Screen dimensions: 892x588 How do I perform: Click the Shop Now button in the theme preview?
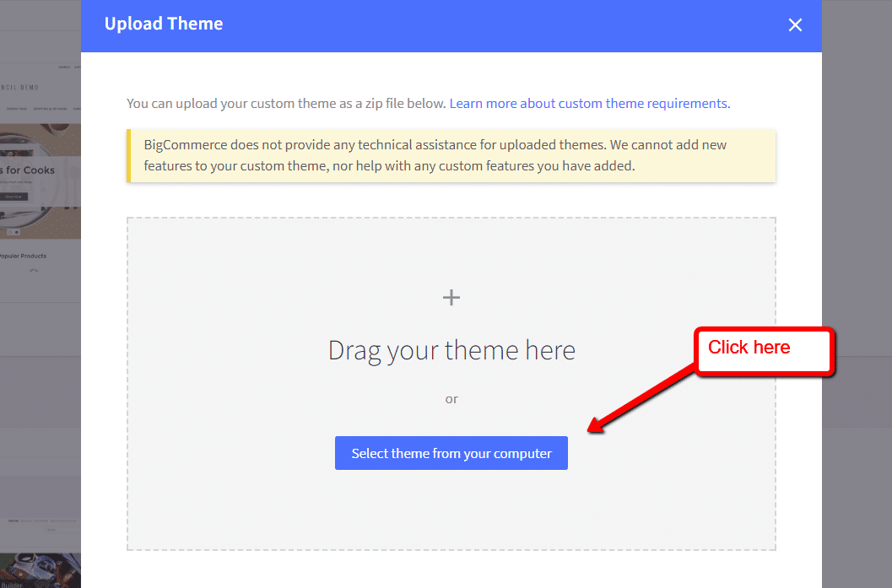15,195
